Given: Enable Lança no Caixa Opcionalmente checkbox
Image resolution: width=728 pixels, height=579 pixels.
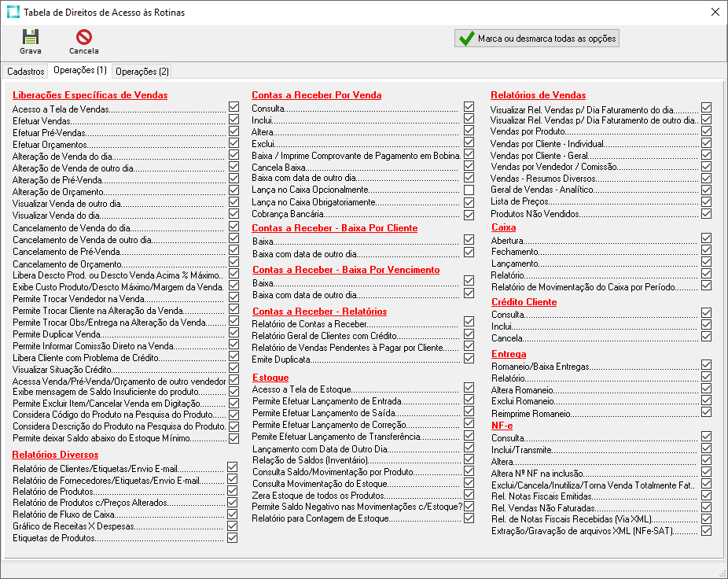Looking at the screenshot, I should click(469, 190).
